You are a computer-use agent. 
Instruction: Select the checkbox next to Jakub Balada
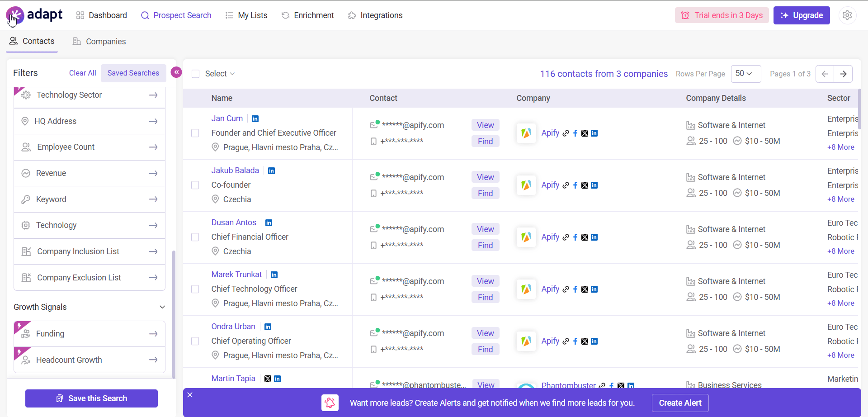click(x=195, y=185)
